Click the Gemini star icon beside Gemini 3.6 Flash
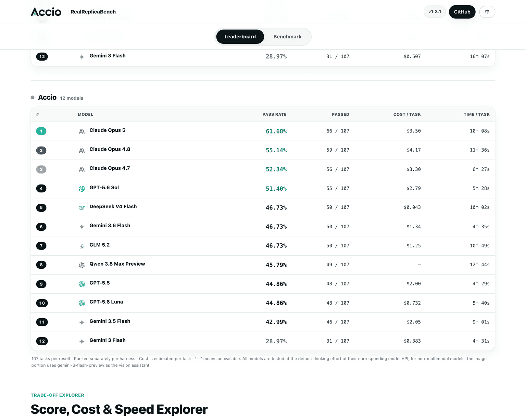The image size is (526, 420). (x=82, y=227)
